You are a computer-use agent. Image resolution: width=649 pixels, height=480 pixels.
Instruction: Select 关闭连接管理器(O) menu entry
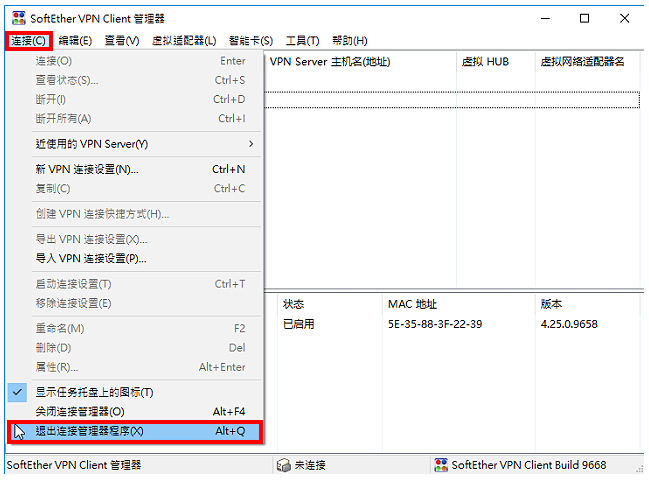pyautogui.click(x=135, y=412)
